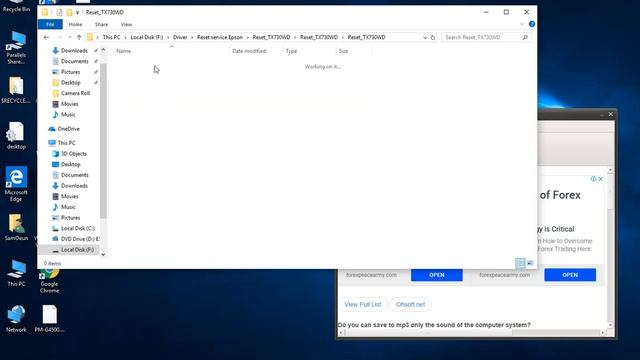Open the Share ribbon tab
The width and height of the screenshot is (640, 360).
101,24
